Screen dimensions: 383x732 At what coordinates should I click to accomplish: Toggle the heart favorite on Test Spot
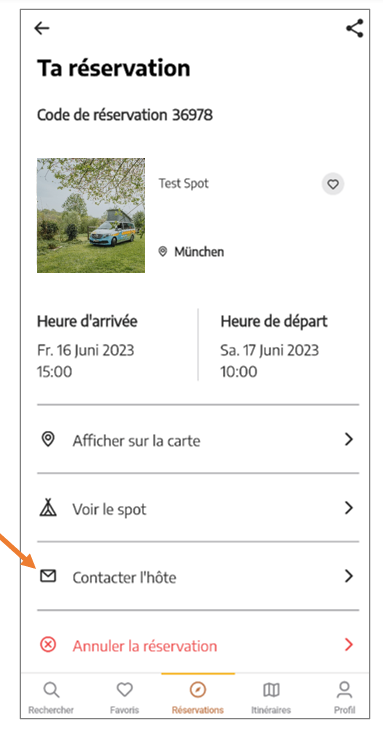coord(333,184)
